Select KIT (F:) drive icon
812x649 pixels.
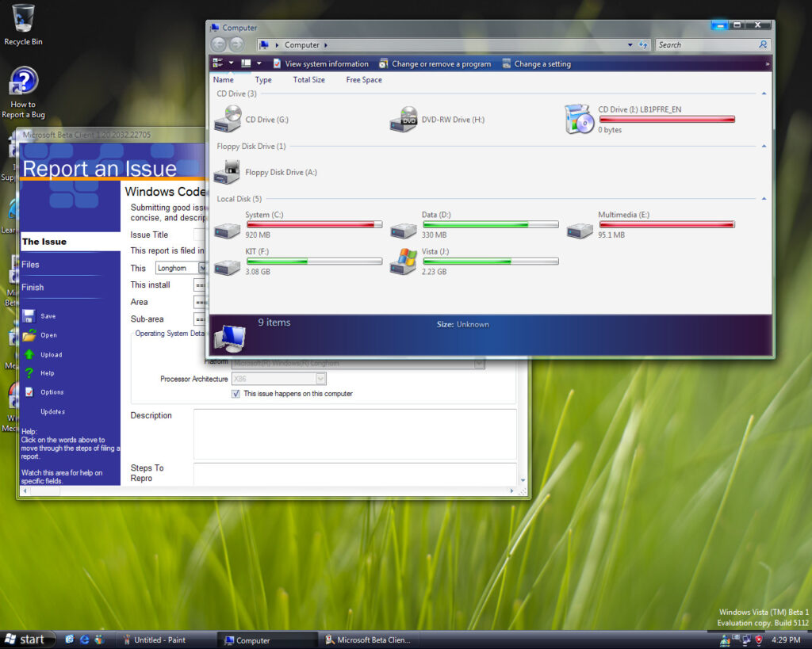click(228, 267)
